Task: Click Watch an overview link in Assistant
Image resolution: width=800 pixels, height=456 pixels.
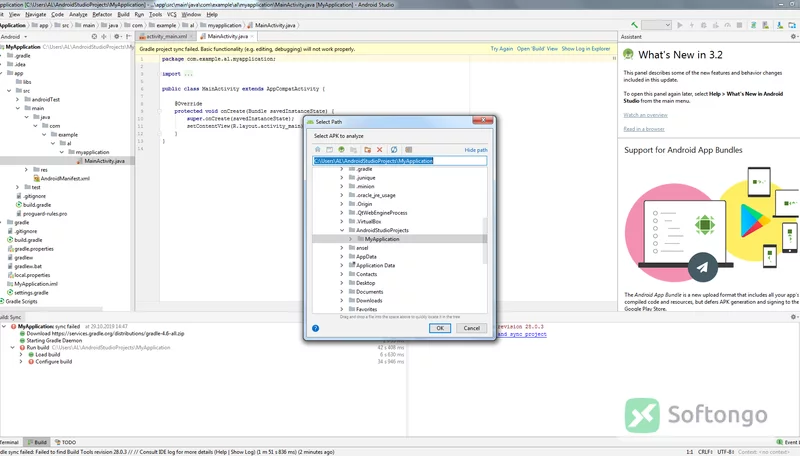Action: pyautogui.click(x=645, y=115)
